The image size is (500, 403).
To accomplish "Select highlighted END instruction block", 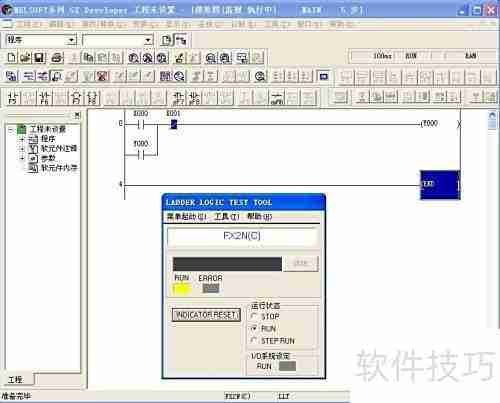I will coord(440,185).
